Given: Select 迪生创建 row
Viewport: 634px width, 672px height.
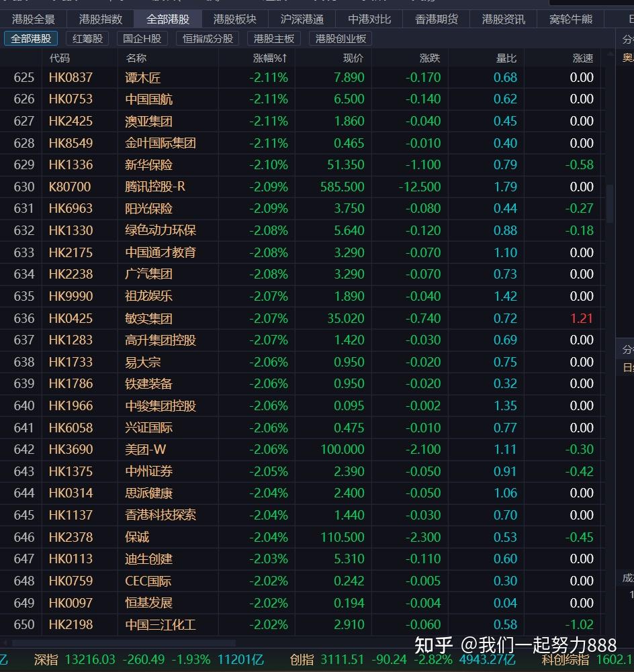Looking at the screenshot, I should 302,559.
